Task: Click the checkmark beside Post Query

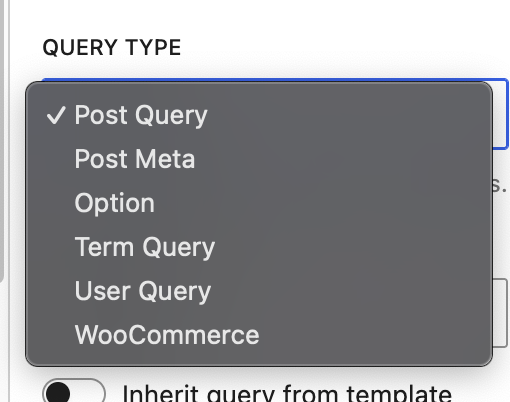Action: pyautogui.click(x=56, y=115)
